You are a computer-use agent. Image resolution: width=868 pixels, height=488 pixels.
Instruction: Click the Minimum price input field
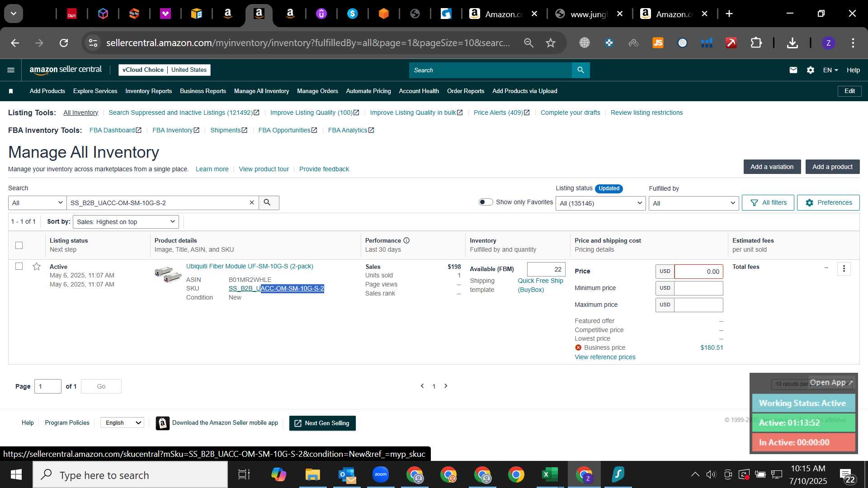click(698, 288)
